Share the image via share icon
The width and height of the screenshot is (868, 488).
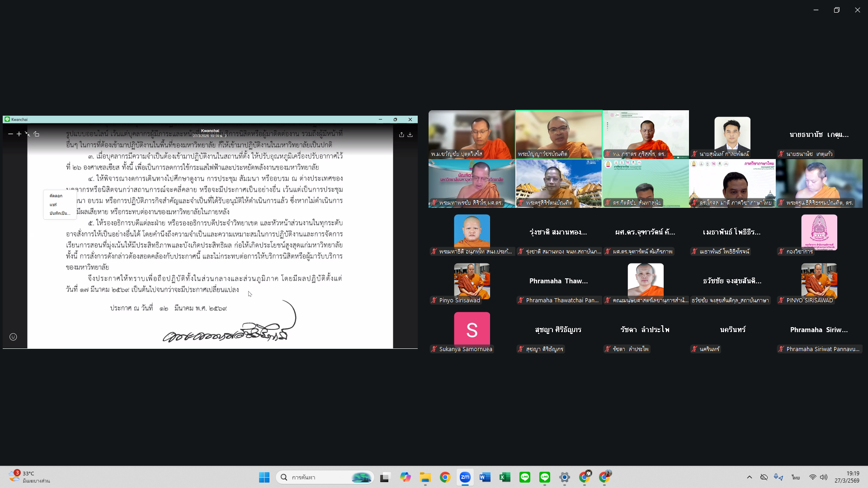point(401,135)
